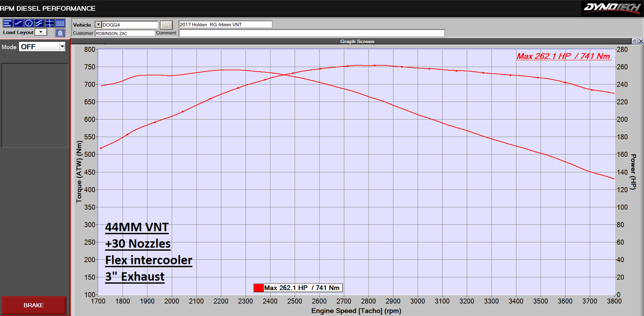This screenshot has height=316, width=644.
Task: Click the multi-channel graph layout icon
Action: click(x=49, y=23)
